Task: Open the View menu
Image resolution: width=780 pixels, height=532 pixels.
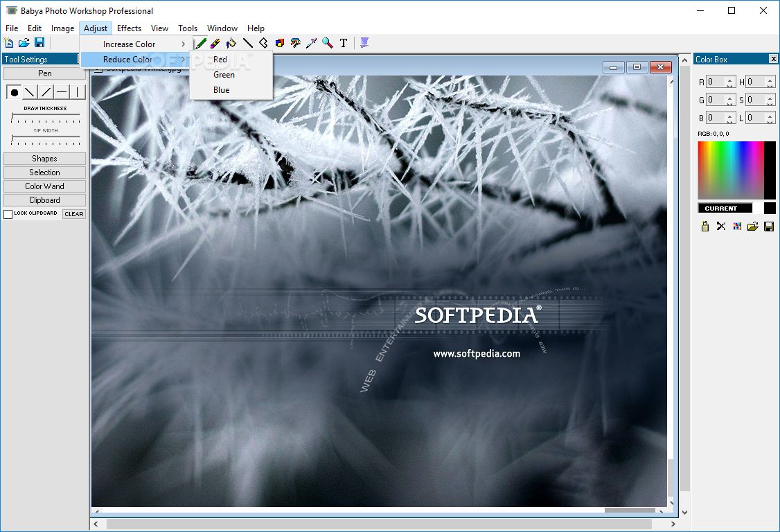Action: (x=160, y=28)
